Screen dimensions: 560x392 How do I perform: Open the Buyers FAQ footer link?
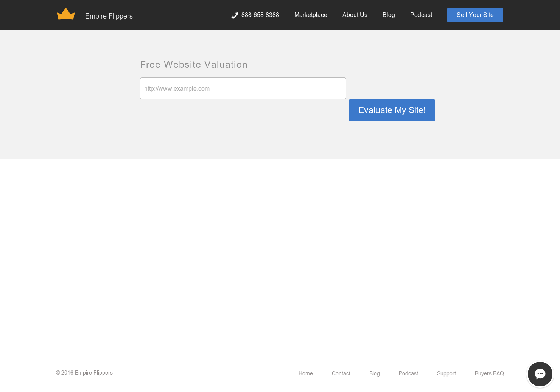coord(489,373)
